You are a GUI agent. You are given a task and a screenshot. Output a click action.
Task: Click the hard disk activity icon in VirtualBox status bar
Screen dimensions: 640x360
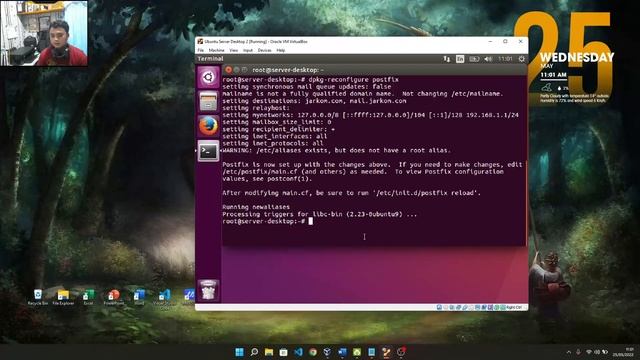point(439,307)
